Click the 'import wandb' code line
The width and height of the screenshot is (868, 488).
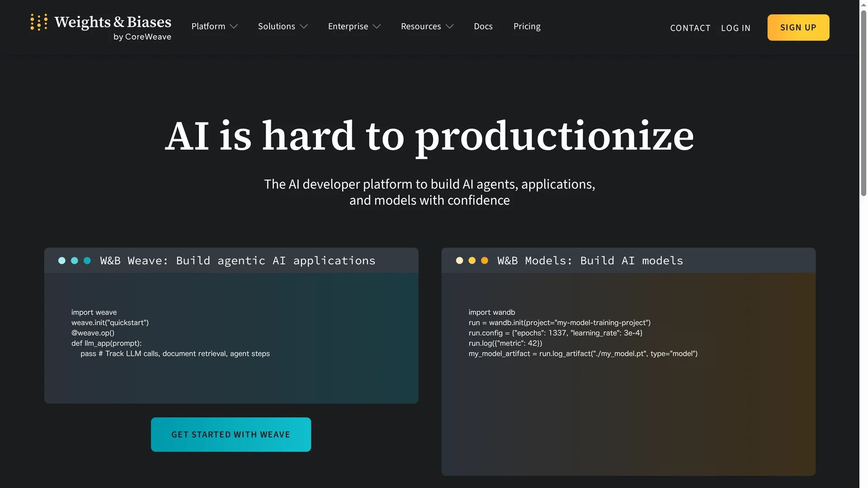(x=491, y=312)
